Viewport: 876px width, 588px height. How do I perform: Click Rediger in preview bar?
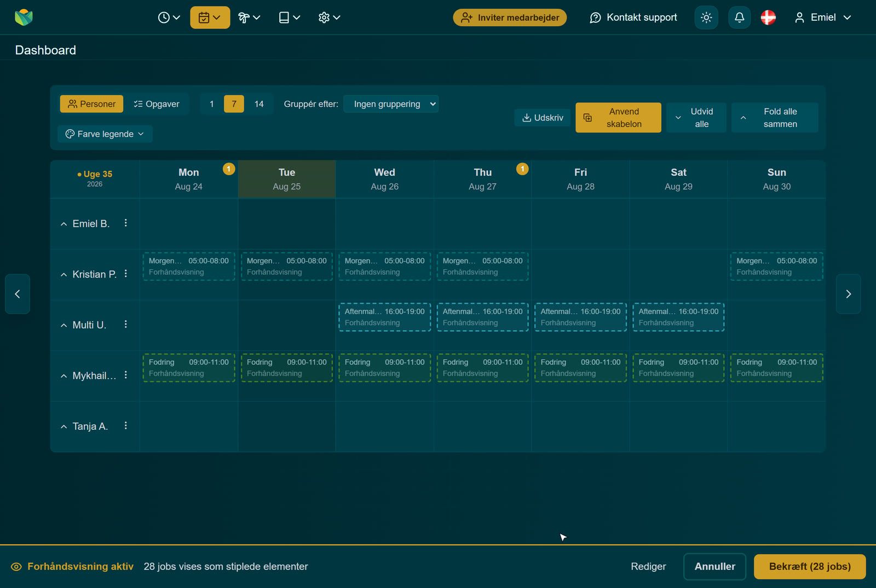[648, 567]
